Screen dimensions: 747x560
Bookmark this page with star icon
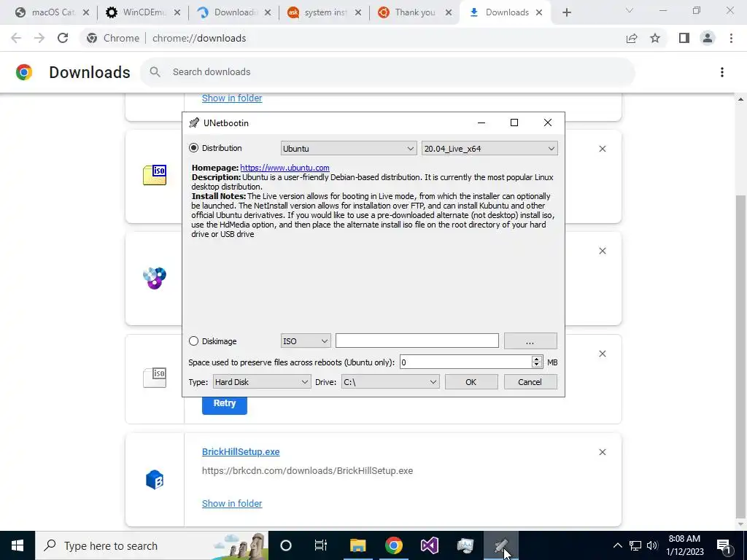[655, 38]
